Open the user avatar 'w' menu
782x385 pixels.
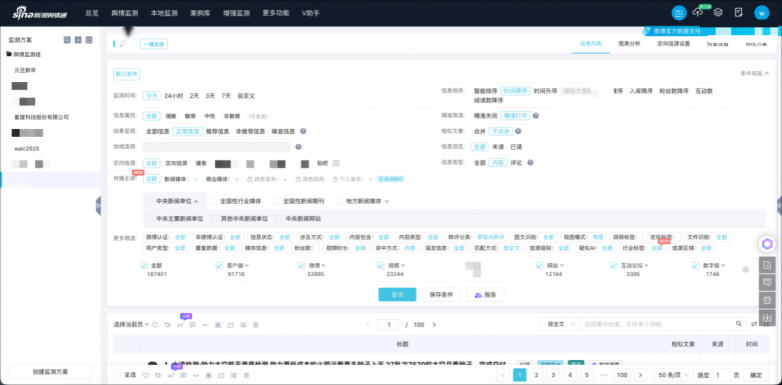[762, 13]
